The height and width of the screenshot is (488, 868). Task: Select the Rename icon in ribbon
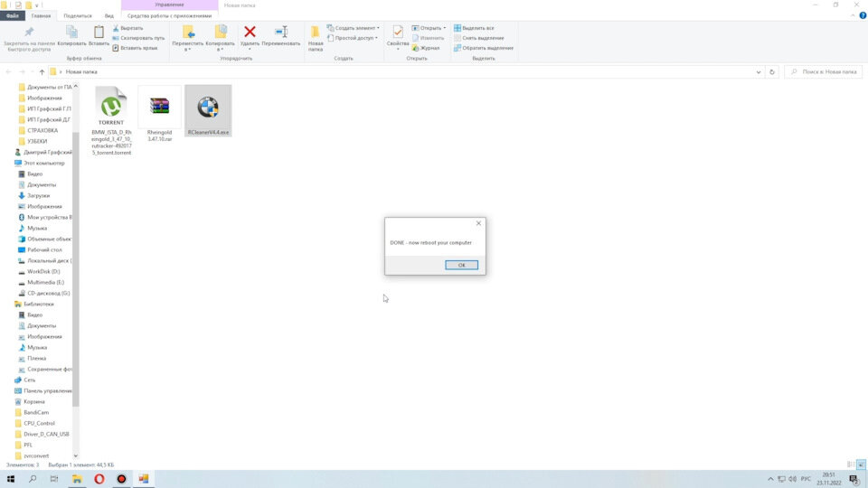281,33
